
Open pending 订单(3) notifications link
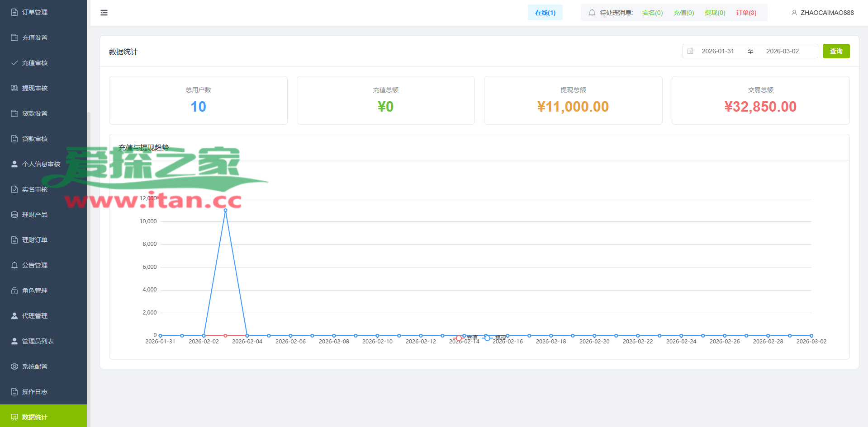[x=746, y=13]
